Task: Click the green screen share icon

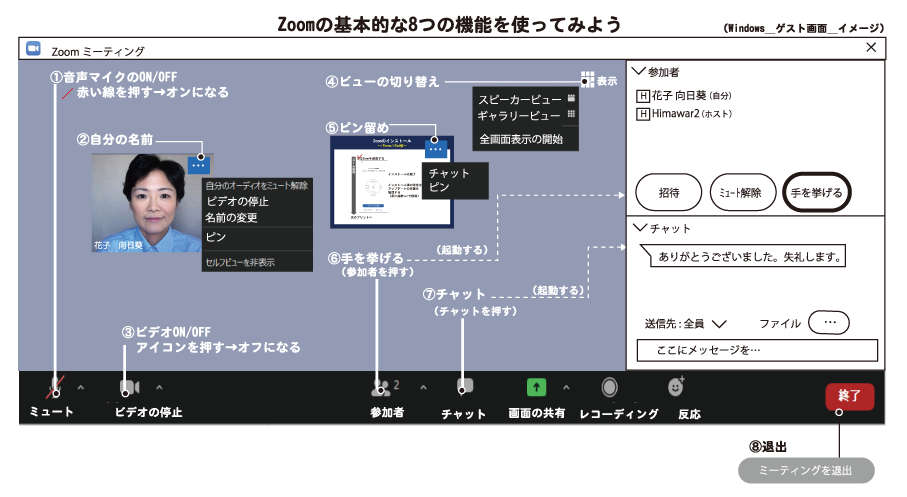Action: point(536,387)
